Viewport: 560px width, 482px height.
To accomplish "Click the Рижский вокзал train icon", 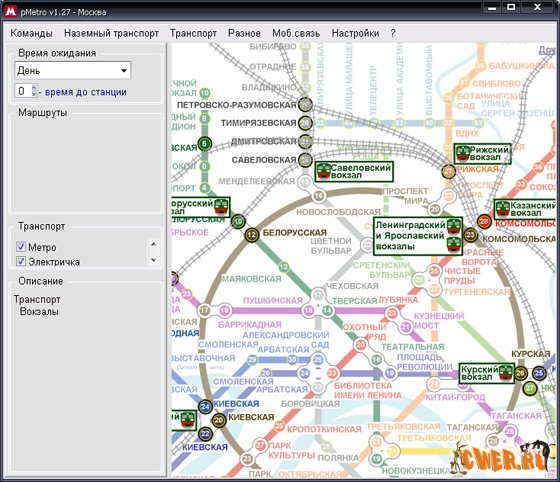I will tap(463, 153).
